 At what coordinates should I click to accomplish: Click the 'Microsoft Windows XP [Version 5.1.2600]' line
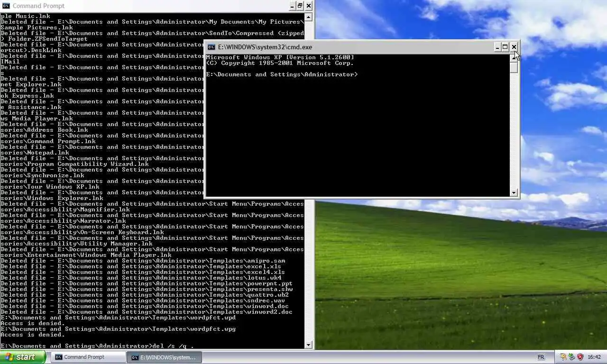coord(280,57)
